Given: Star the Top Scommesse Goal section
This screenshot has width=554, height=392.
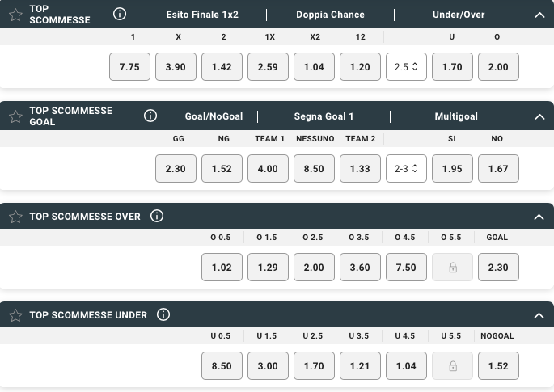Looking at the screenshot, I should pyautogui.click(x=15, y=116).
